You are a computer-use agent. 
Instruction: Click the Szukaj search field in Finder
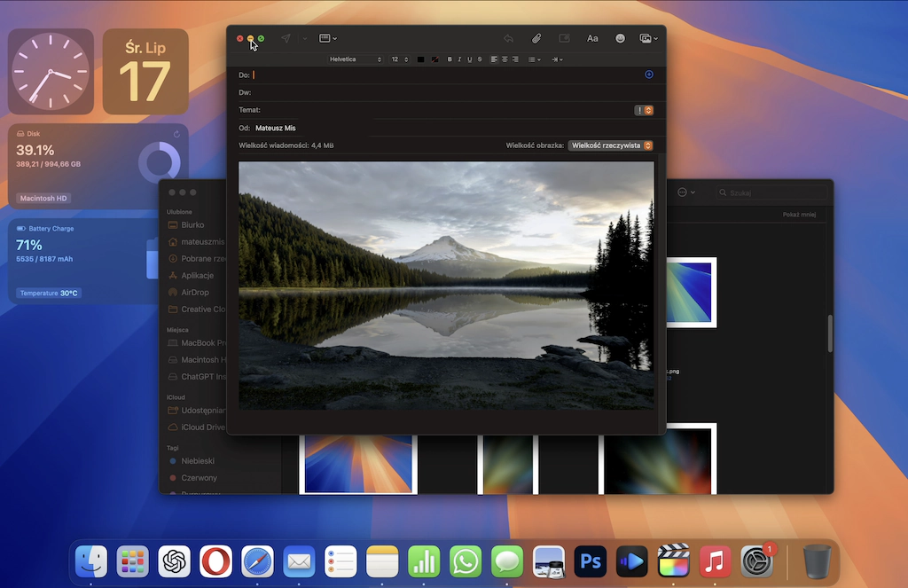click(772, 192)
